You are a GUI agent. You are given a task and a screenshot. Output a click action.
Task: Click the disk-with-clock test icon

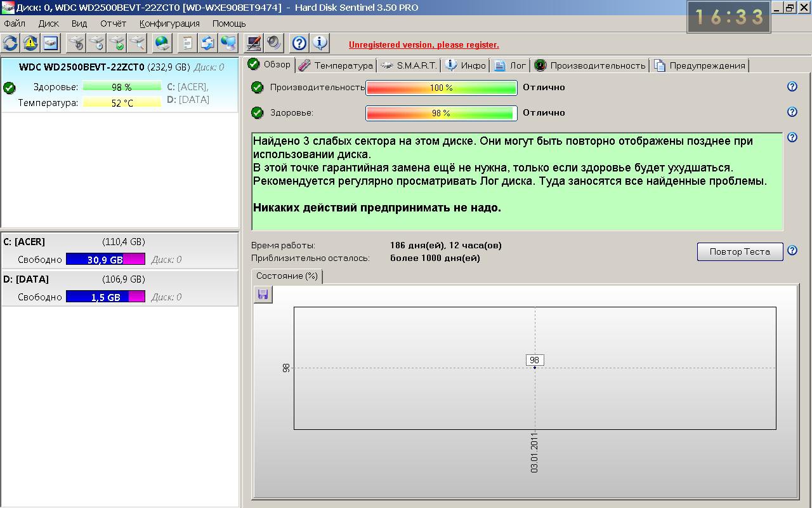[x=96, y=43]
